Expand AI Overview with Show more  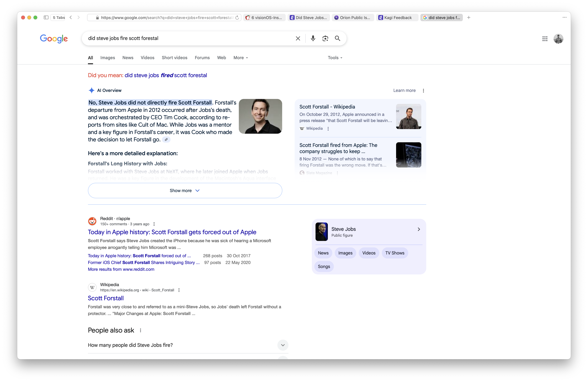(x=185, y=191)
